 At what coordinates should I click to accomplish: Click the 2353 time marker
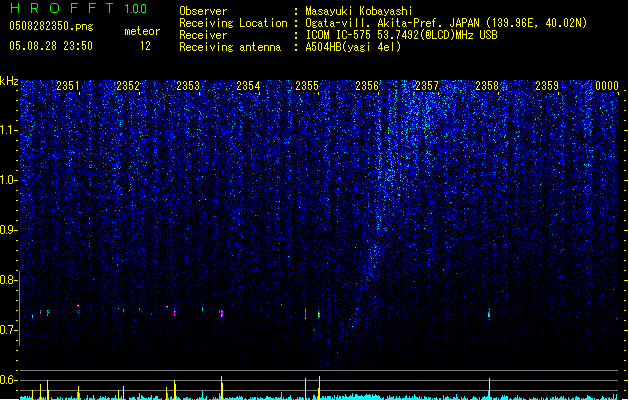point(188,86)
